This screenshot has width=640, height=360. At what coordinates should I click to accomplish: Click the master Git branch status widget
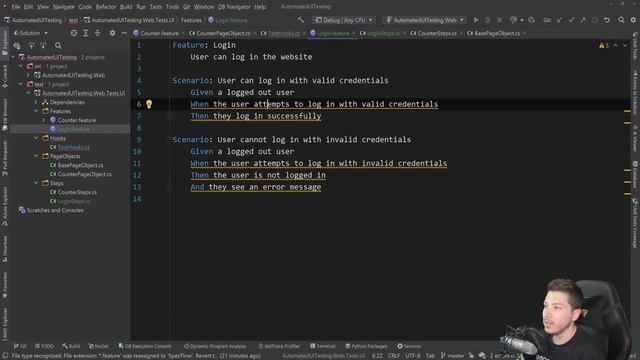pyautogui.click(x=453, y=356)
